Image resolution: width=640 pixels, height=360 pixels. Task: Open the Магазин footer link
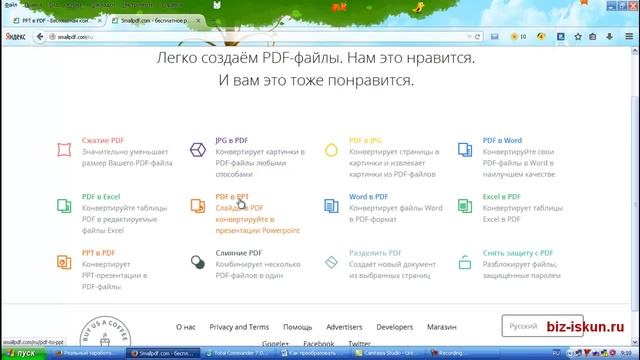442,327
